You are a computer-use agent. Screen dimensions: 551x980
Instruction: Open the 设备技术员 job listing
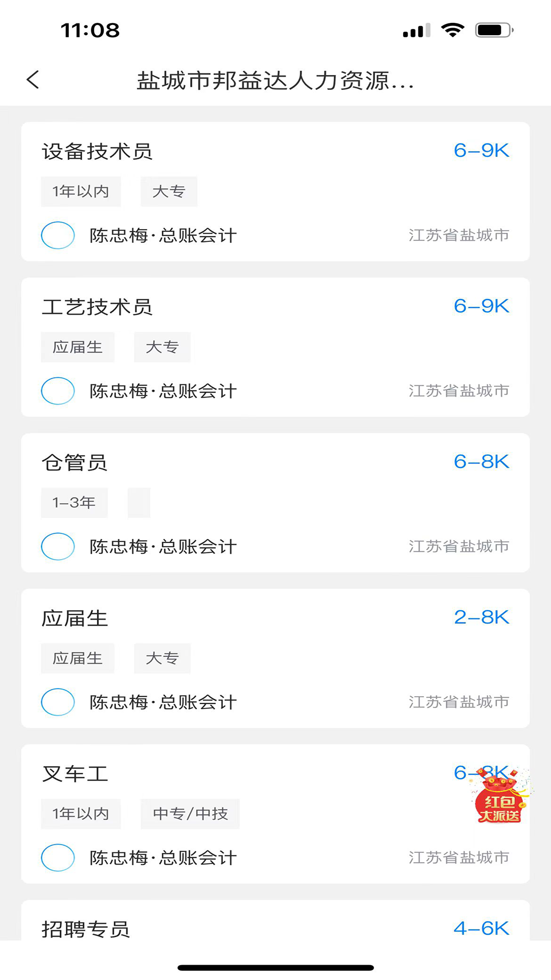[x=97, y=152]
